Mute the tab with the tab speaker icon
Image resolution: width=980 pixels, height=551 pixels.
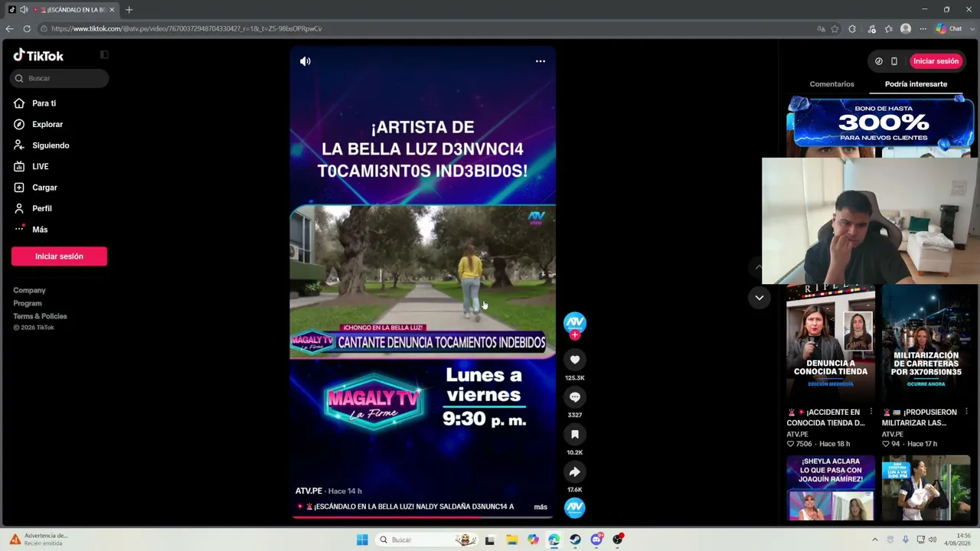coord(23,10)
